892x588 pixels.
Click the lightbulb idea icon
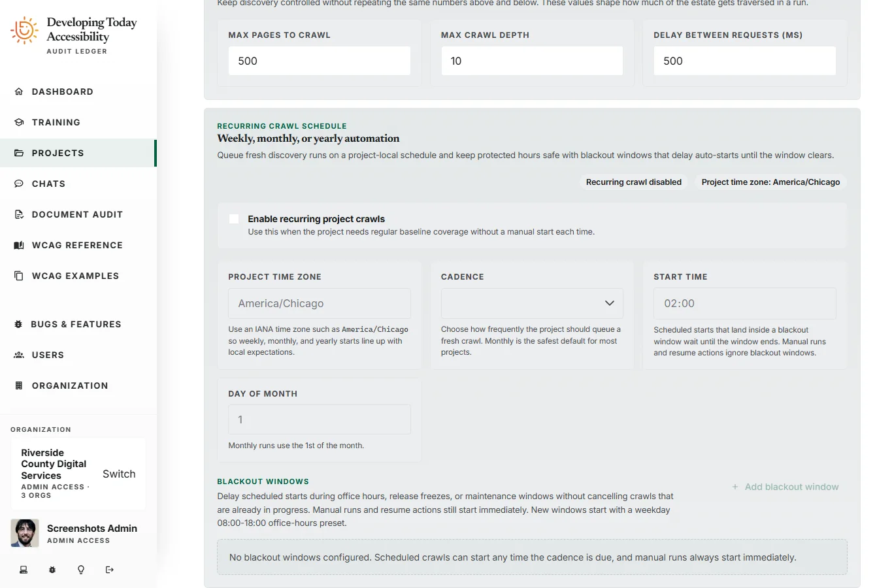(x=81, y=570)
